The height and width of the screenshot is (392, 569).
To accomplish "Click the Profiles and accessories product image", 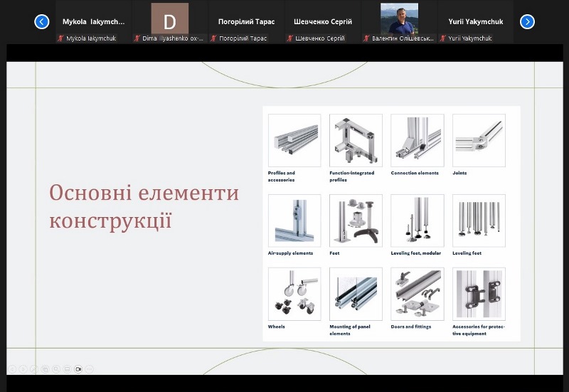I will click(x=294, y=140).
